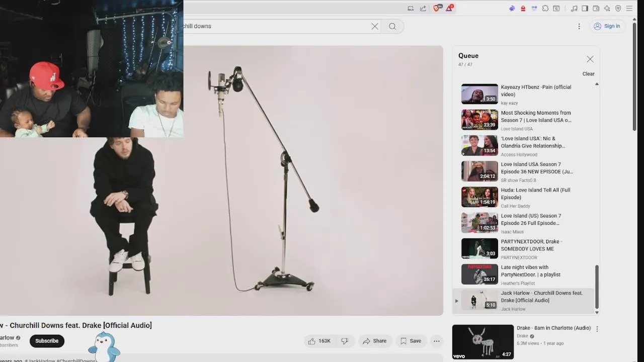
Task: Select Huda: Love Island Tell All in queue
Action: pos(523,197)
